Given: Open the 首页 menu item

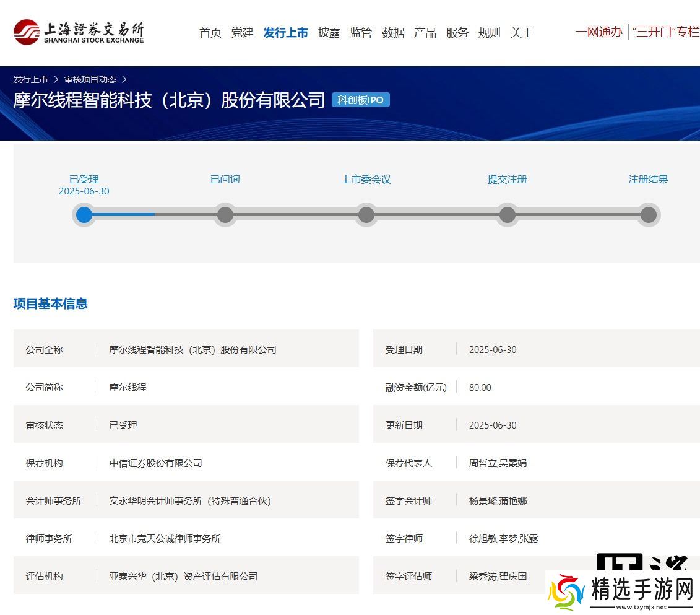Looking at the screenshot, I should coord(210,33).
